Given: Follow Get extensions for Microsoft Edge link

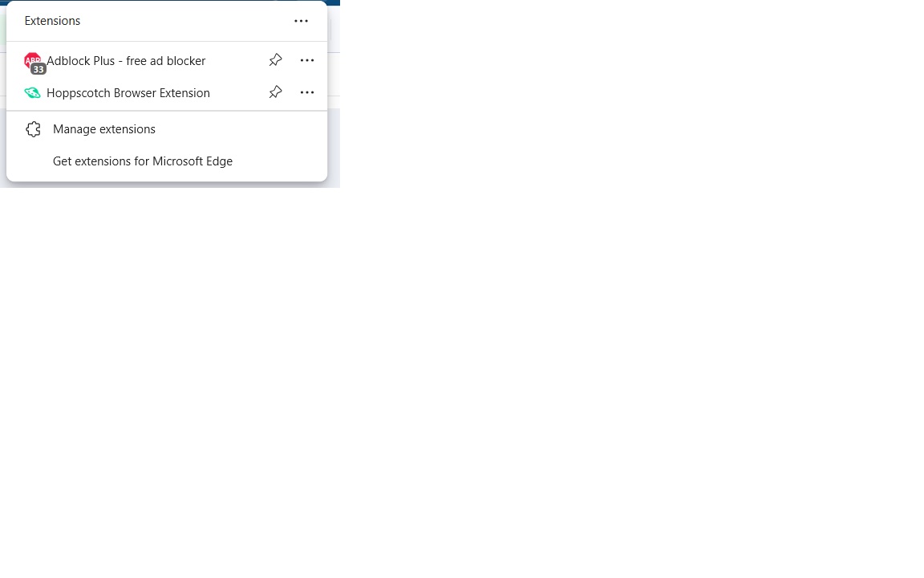Looking at the screenshot, I should click(143, 161).
